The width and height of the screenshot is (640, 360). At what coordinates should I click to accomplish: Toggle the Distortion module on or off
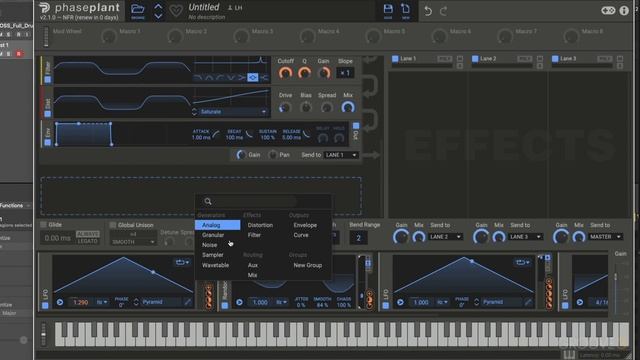click(48, 113)
